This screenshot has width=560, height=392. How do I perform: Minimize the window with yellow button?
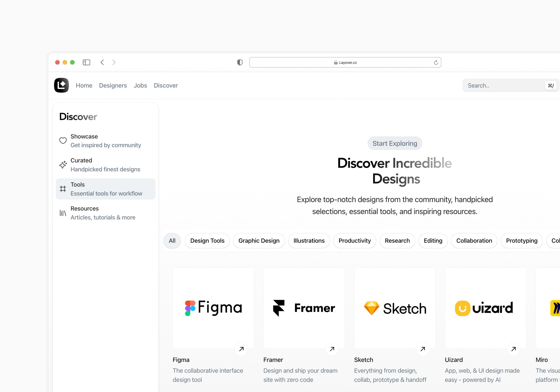[x=65, y=62]
